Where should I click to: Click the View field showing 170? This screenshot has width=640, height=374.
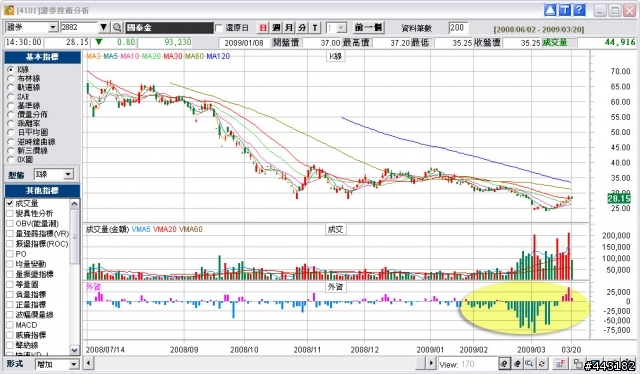(467, 364)
